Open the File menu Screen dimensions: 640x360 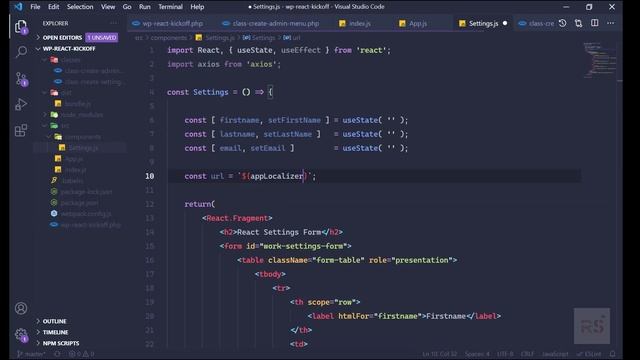pyautogui.click(x=35, y=7)
